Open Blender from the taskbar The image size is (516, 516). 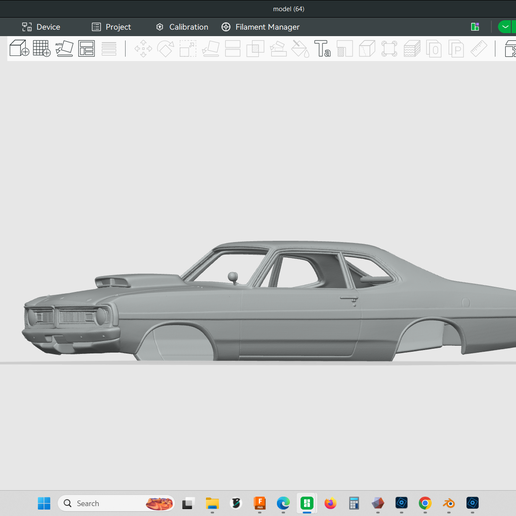pos(449,503)
